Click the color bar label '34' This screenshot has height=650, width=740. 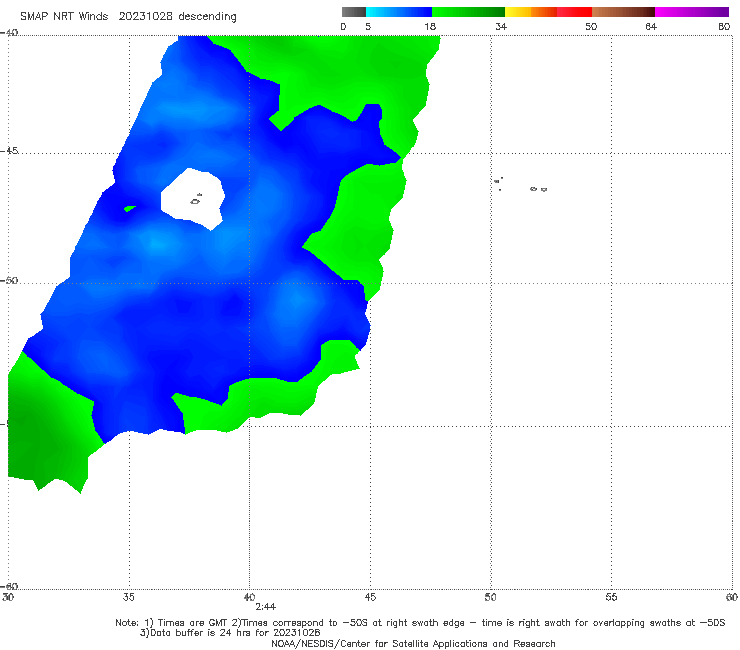pyautogui.click(x=501, y=27)
